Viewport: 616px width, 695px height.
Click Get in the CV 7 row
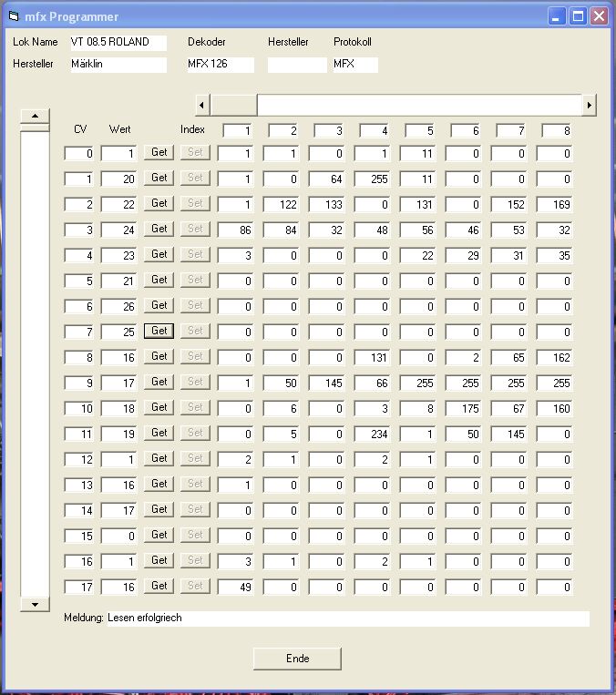(x=159, y=331)
